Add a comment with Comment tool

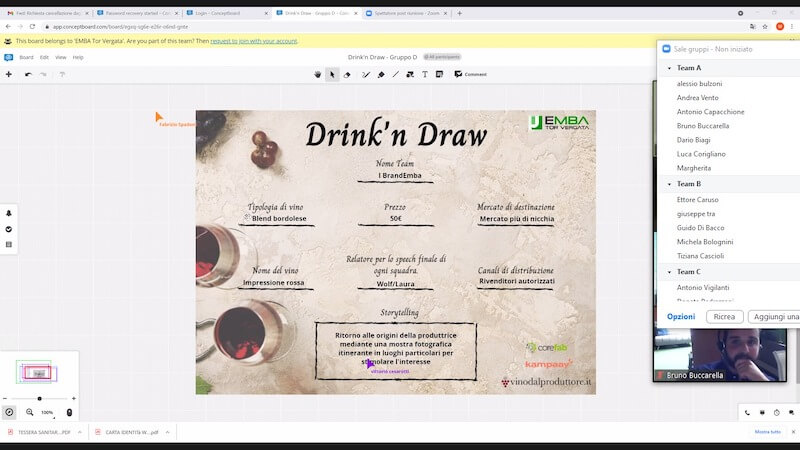click(470, 74)
